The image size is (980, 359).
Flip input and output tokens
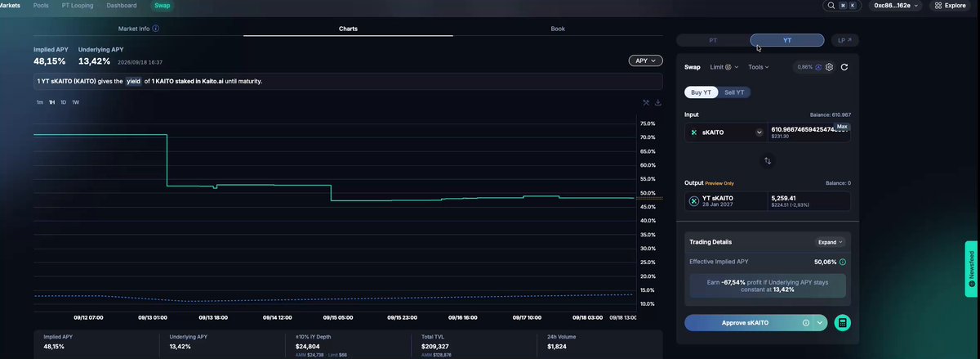click(x=768, y=161)
